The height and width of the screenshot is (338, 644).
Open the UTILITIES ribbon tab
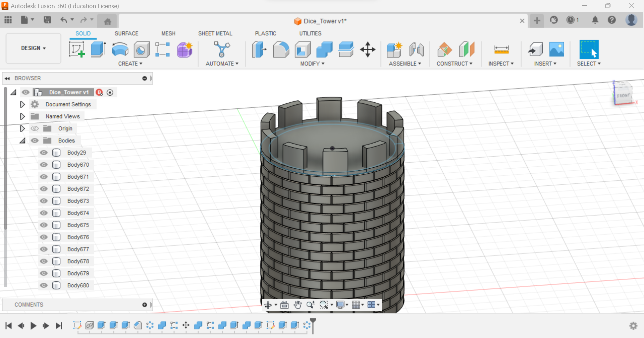click(310, 33)
